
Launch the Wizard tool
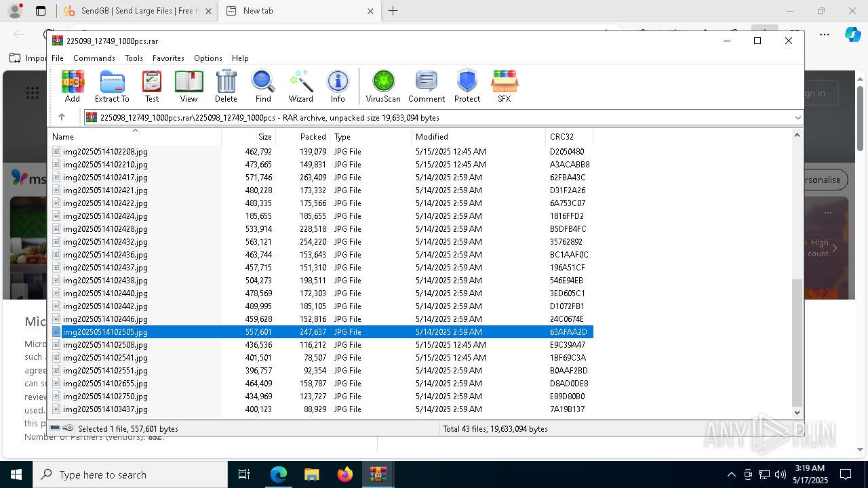point(300,86)
